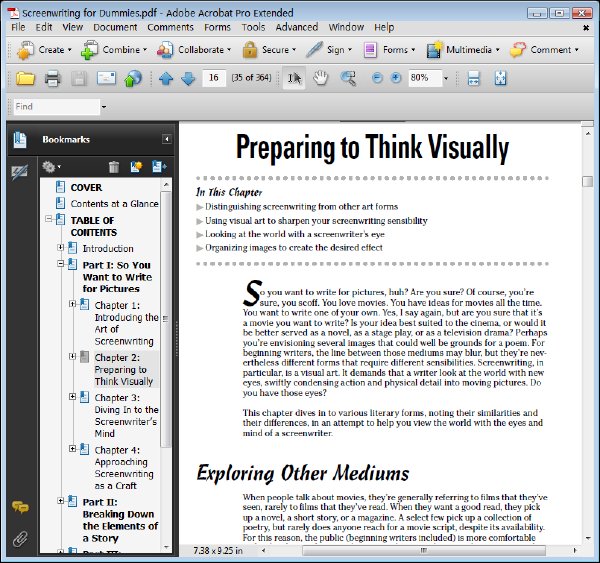Open bookmark options gear menu
This screenshot has height=563, width=600.
pyautogui.click(x=51, y=167)
